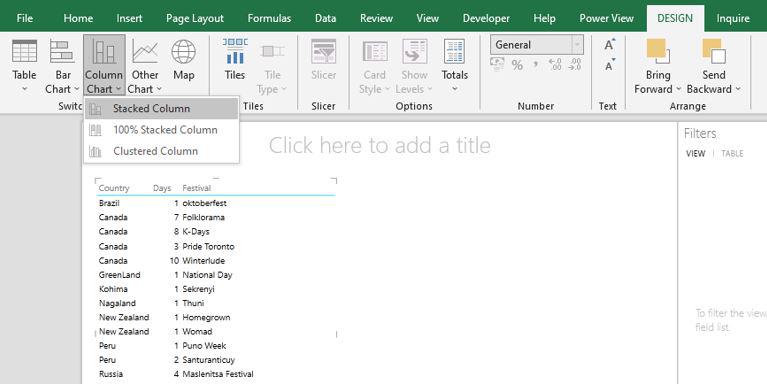Click the Winterlude festival cell
This screenshot has height=384, width=767.
(203, 261)
